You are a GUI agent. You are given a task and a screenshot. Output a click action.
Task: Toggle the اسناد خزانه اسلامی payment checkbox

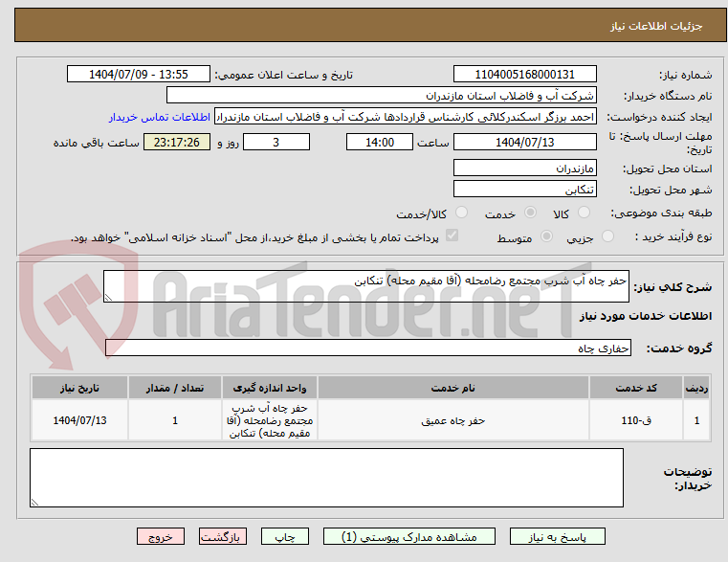(x=452, y=236)
